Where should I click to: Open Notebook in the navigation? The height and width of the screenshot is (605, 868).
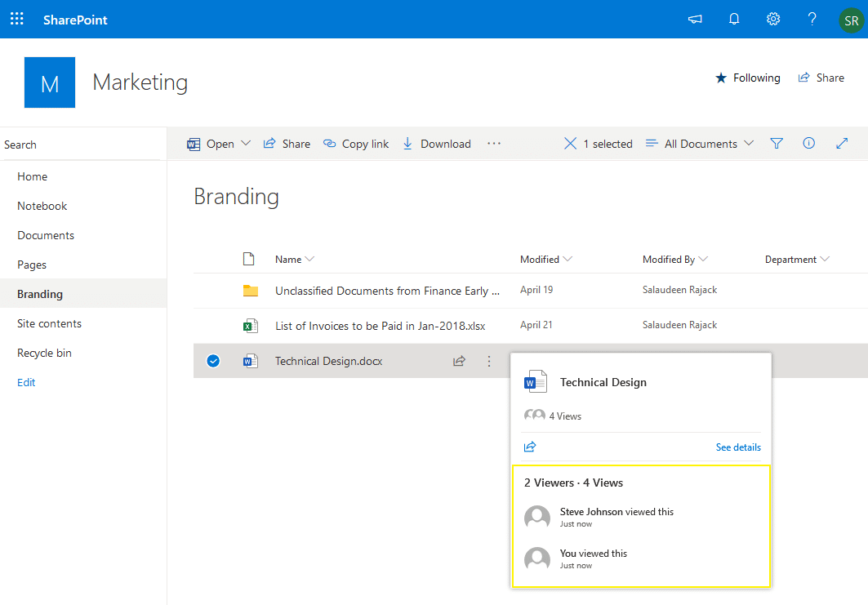pyautogui.click(x=42, y=206)
